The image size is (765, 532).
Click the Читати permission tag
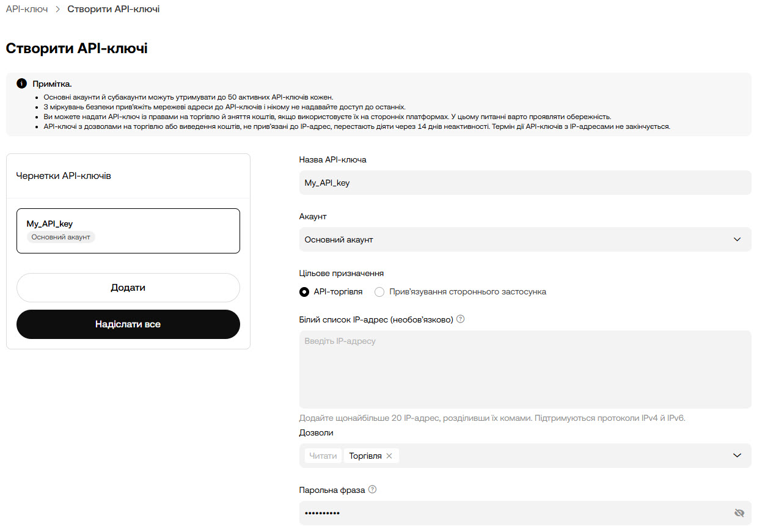[x=323, y=456]
